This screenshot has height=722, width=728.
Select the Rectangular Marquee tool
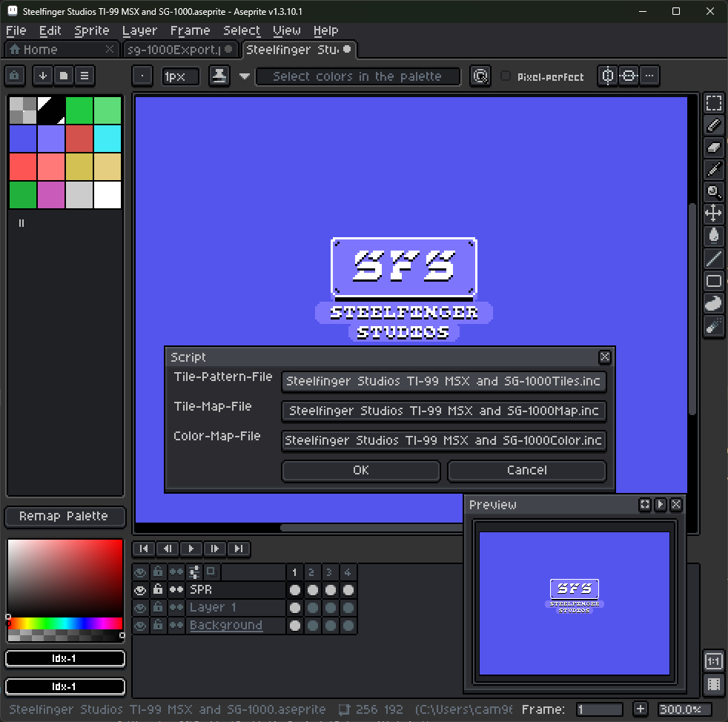pyautogui.click(x=714, y=103)
